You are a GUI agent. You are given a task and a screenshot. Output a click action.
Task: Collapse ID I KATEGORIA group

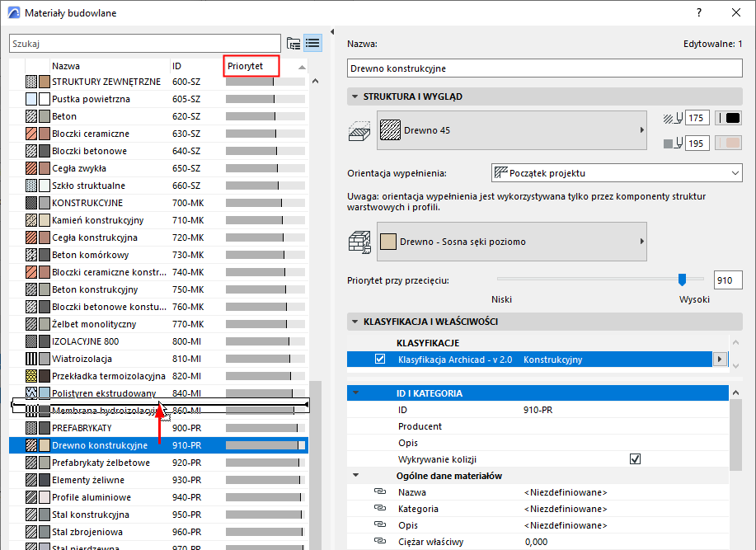click(356, 393)
